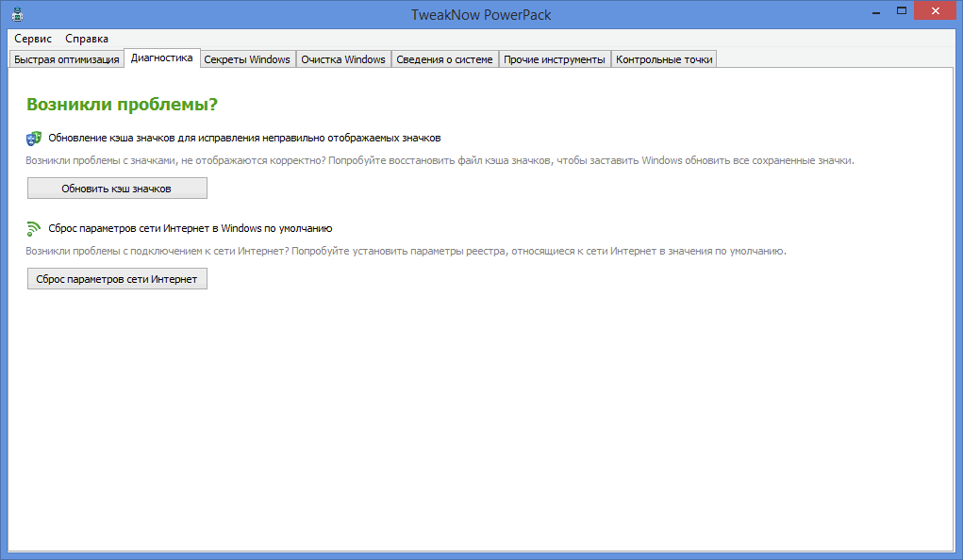Open the Справка menu

click(87, 39)
